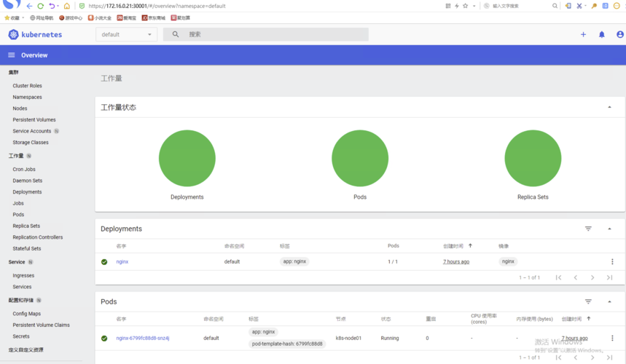This screenshot has width=626, height=364.
Task: Go to next page of Deployments
Action: pos(592,277)
